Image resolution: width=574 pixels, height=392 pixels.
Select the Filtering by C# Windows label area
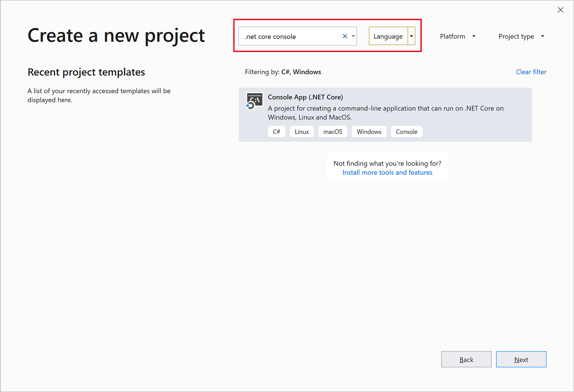(x=283, y=72)
